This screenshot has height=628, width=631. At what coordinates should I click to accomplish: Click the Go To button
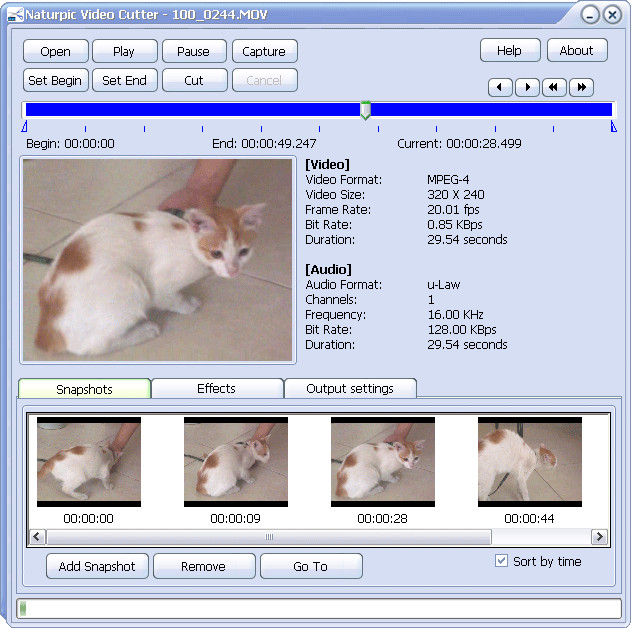tap(311, 566)
